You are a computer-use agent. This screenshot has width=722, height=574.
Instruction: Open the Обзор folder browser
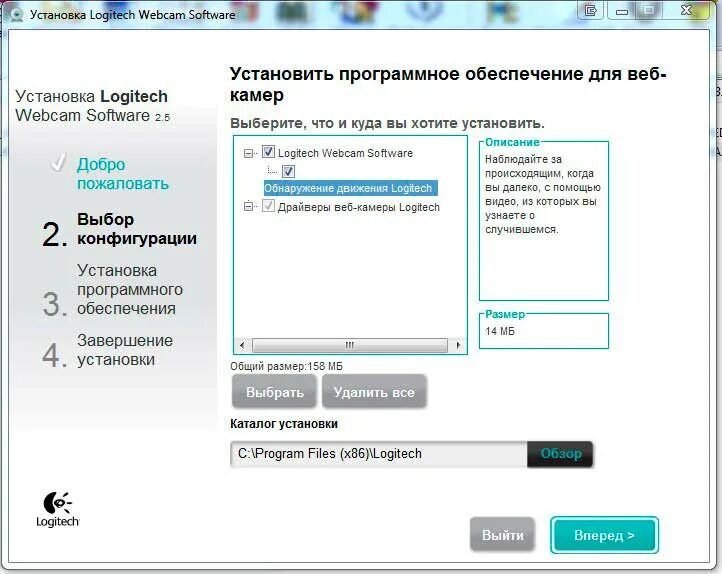(560, 454)
